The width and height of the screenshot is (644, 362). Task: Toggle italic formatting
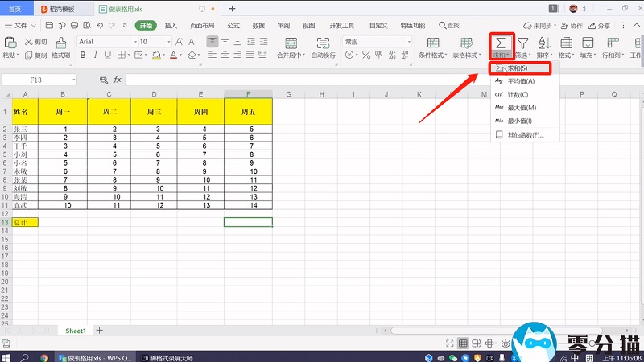pyautogui.click(x=95, y=56)
